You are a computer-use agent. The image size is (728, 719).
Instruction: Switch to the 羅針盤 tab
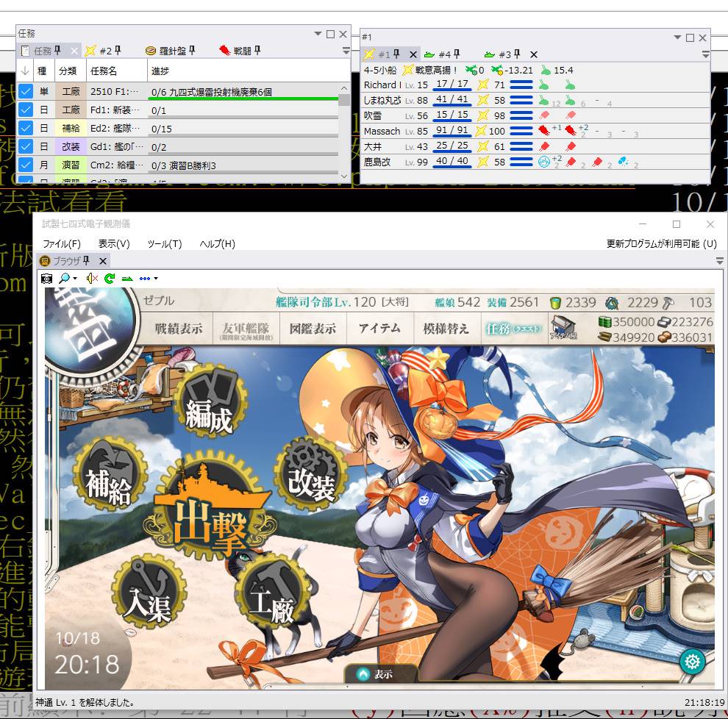pos(168,51)
